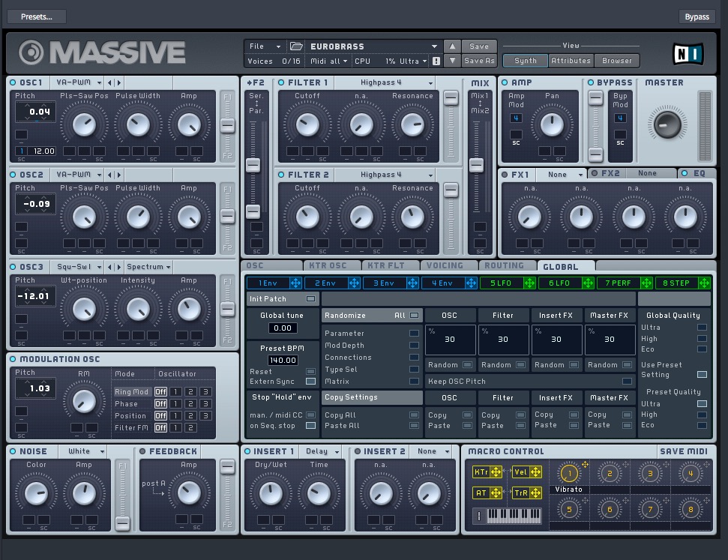Open the Filter 1 type dropdown (Highpass 4)
Screen dimensions: 728x560
point(385,82)
